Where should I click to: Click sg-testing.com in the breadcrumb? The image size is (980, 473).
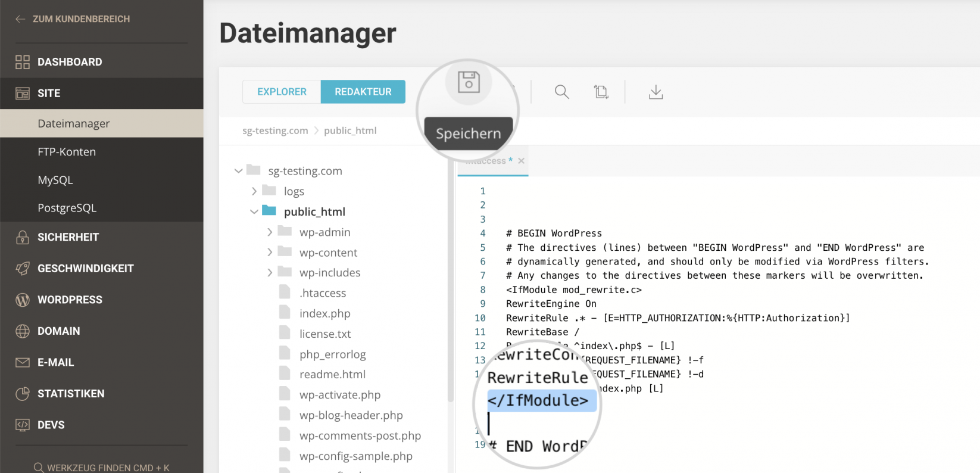[275, 130]
